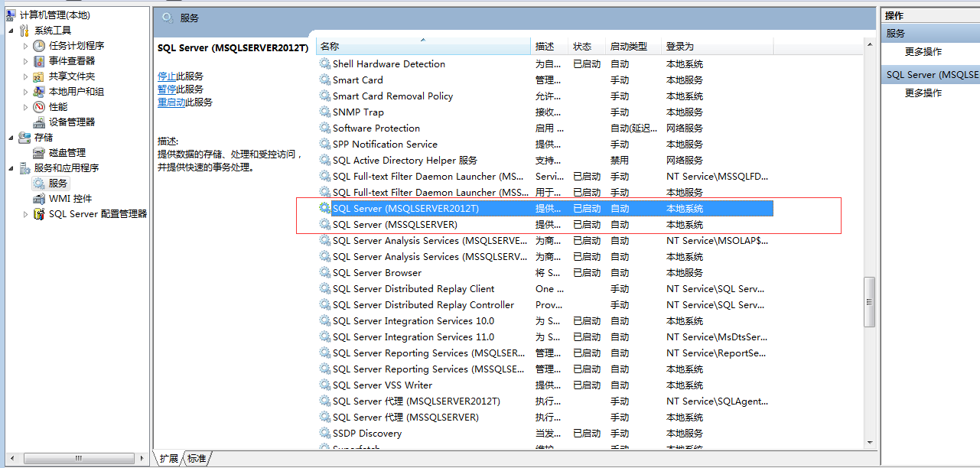Open 更多操作 under SQL Server section
The width and height of the screenshot is (980, 468).
click(x=923, y=93)
